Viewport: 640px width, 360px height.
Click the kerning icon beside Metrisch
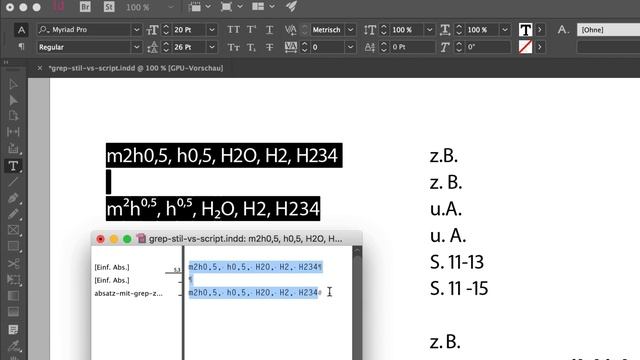(291, 30)
